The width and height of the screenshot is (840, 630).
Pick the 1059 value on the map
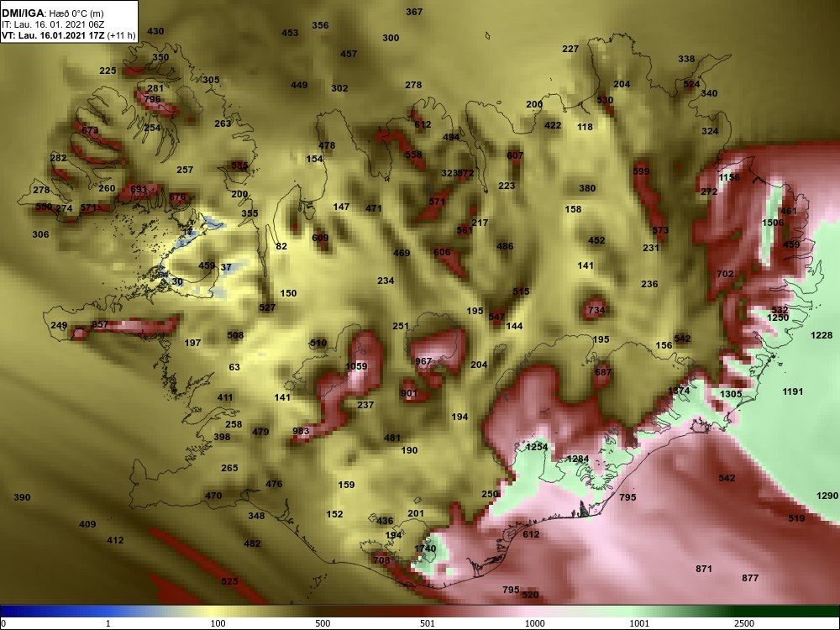point(356,366)
